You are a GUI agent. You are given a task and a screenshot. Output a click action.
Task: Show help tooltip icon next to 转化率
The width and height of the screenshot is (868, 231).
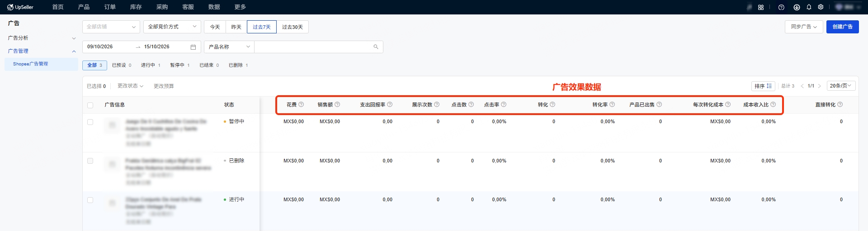(612, 105)
